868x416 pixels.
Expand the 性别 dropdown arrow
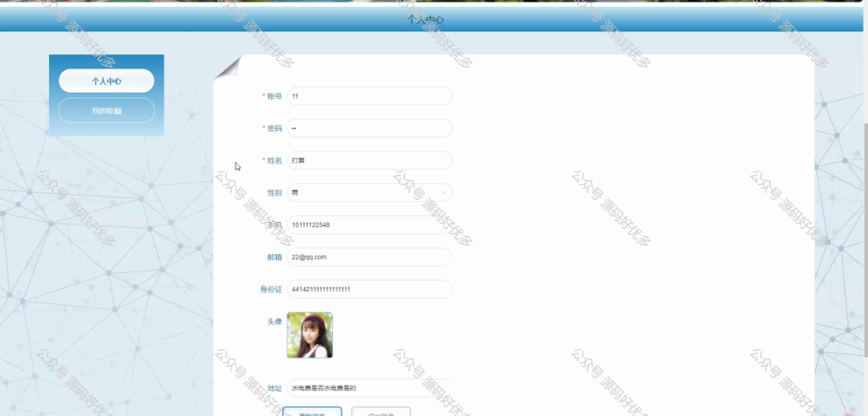pyautogui.click(x=444, y=192)
